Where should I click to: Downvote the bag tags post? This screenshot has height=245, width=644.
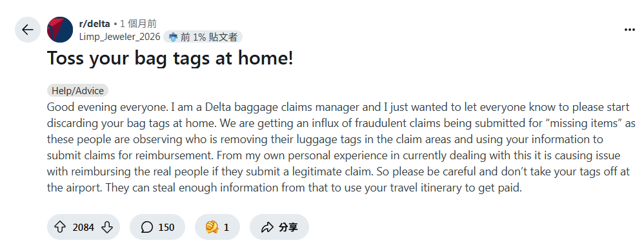pos(107,227)
